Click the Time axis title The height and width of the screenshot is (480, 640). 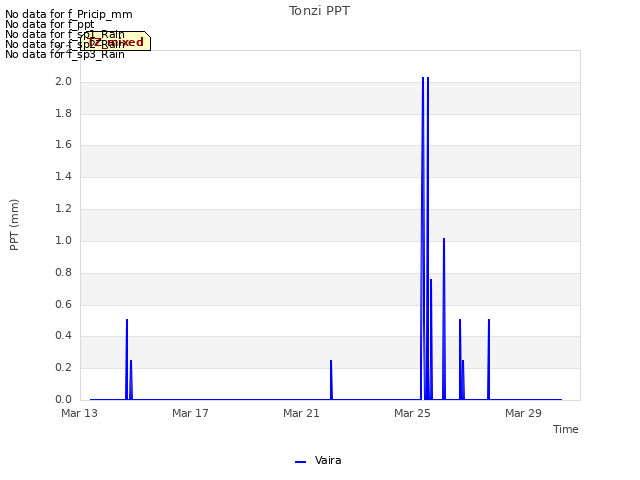click(x=566, y=429)
